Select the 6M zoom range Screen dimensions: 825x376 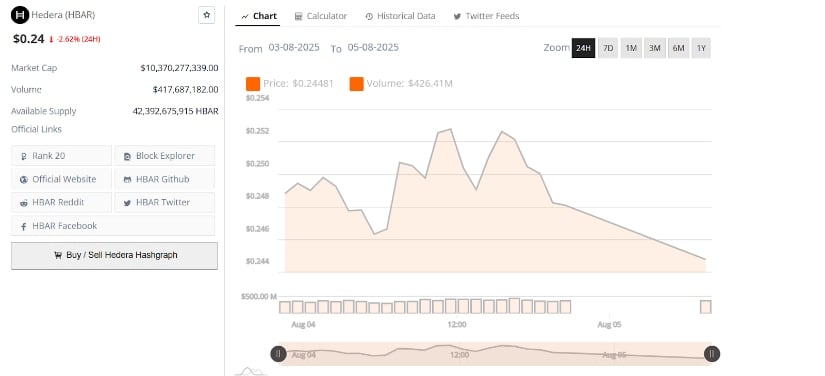(x=678, y=48)
